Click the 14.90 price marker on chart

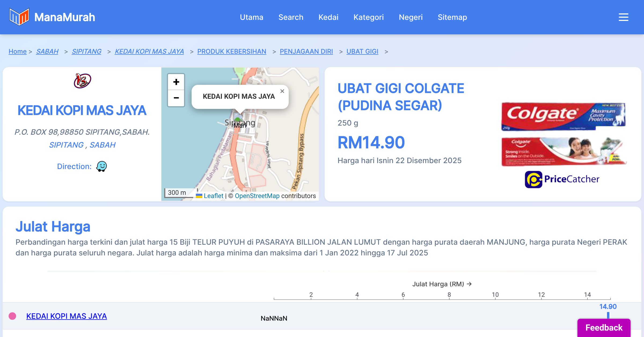pos(608,314)
